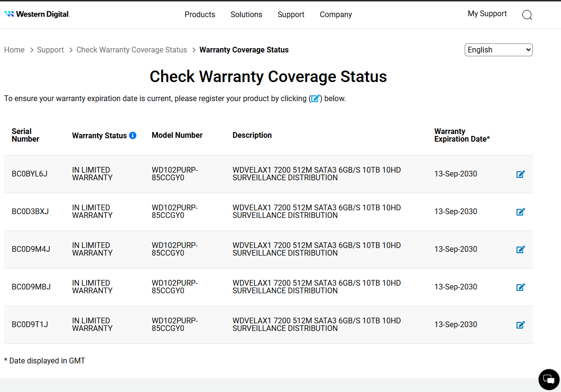Screen dimensions: 561x392
Task: Select serial number BC0D3BXJ
Action: point(30,211)
